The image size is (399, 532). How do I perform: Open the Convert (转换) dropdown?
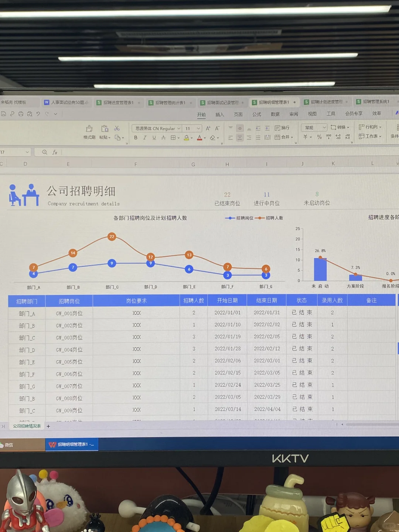click(x=340, y=127)
